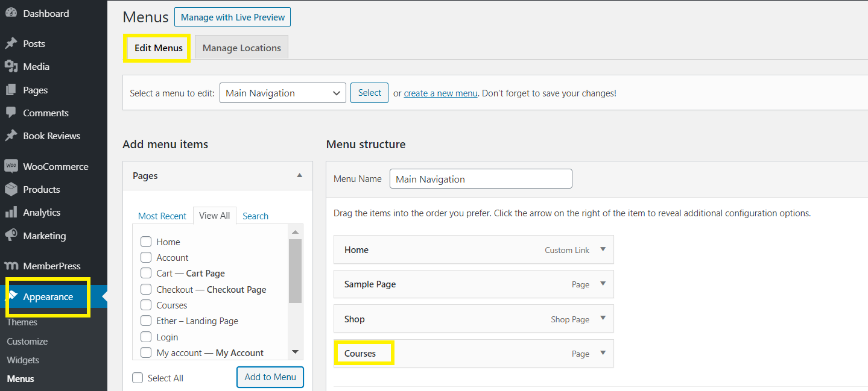Click the Posts pushpin icon

pyautogui.click(x=11, y=43)
